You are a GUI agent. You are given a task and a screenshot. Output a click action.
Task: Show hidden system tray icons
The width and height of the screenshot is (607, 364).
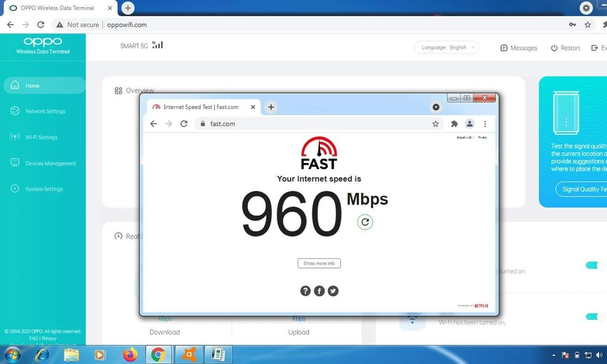click(554, 355)
